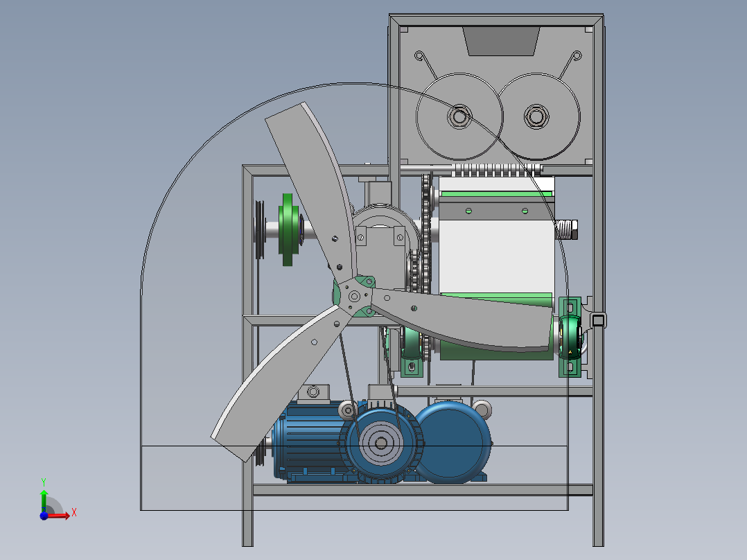The width and height of the screenshot is (747, 560).
Task: Select the green flange on left shaft
Action: pyautogui.click(x=288, y=229)
